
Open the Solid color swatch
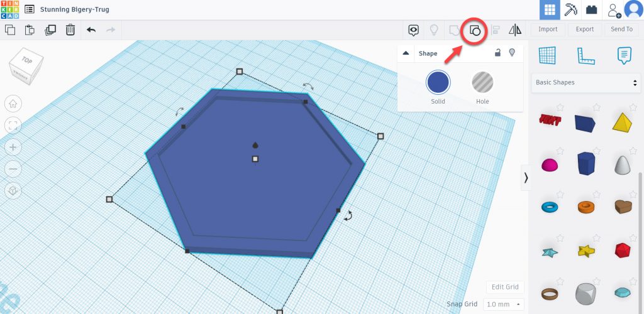tap(438, 83)
